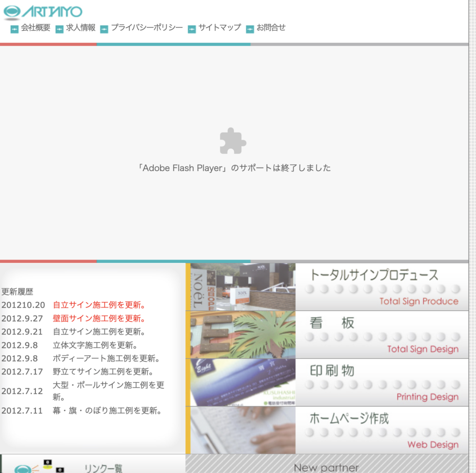Screen dimensions: 476x473
Task: Select the お問合せ contact link
Action: point(271,27)
